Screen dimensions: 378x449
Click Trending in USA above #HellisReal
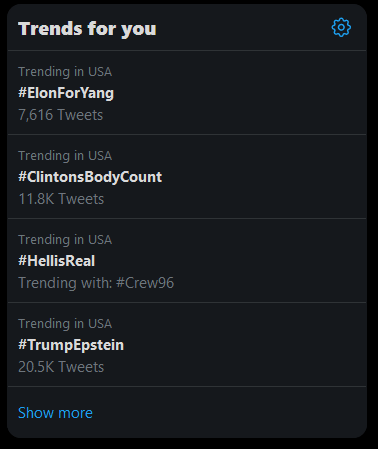click(65, 240)
